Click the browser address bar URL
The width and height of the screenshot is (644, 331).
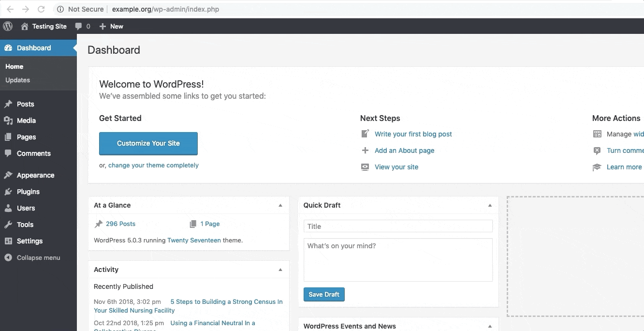tap(165, 9)
